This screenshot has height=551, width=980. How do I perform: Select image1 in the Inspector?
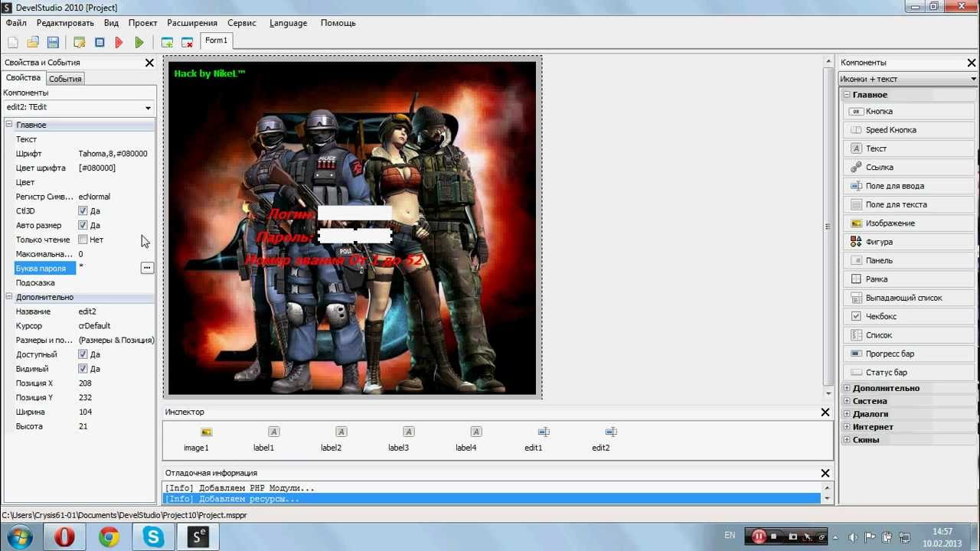pos(196,439)
